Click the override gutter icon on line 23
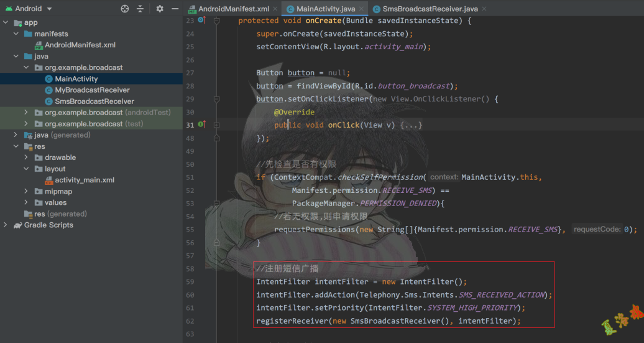 [x=201, y=21]
